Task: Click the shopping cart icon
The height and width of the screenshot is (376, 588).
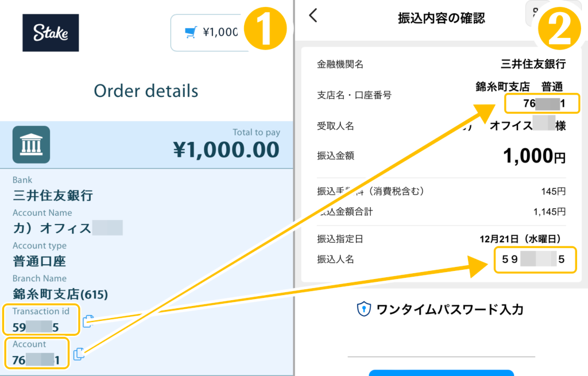Action: [x=191, y=32]
